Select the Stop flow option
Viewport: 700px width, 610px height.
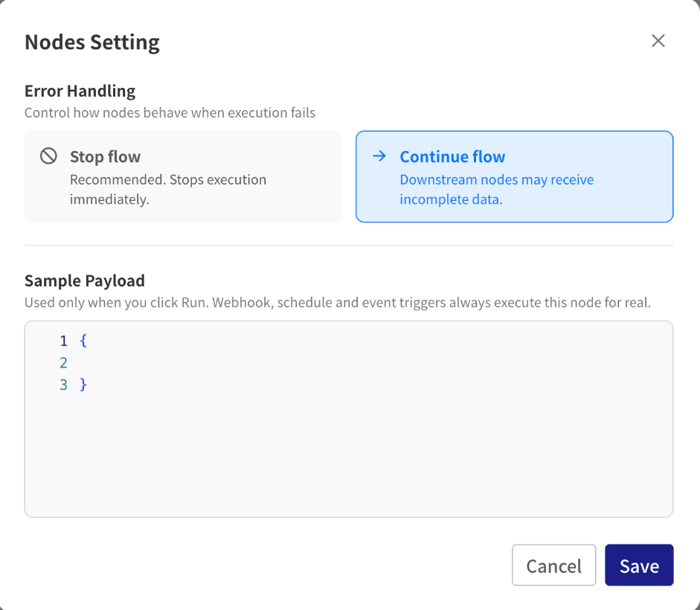click(183, 176)
